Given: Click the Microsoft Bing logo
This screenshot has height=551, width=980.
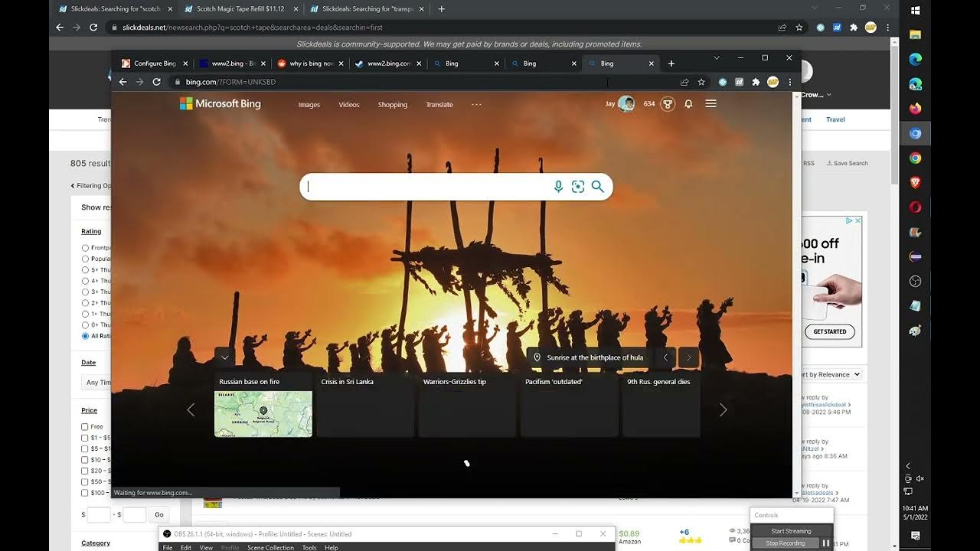Looking at the screenshot, I should tap(220, 103).
